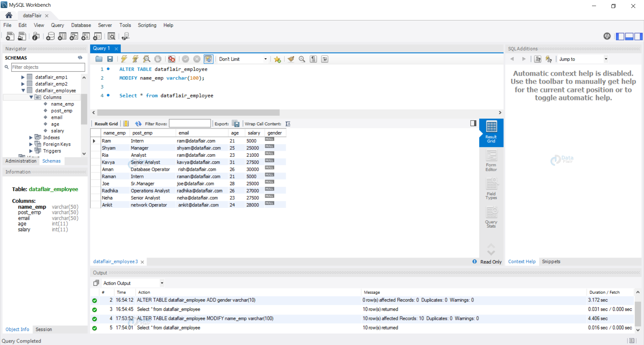The image size is (644, 345).
Task: Collapse the Columns node in the schema tree
Action: [x=32, y=97]
